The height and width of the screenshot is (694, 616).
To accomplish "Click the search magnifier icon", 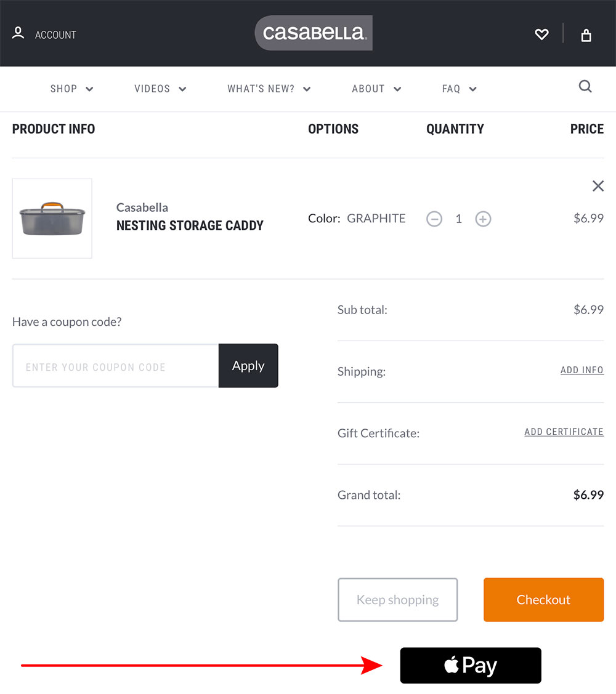I will (x=585, y=86).
